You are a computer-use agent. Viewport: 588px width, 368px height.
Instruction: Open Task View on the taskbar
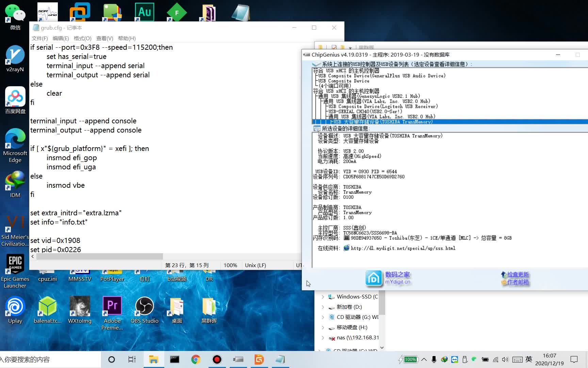coord(132,359)
